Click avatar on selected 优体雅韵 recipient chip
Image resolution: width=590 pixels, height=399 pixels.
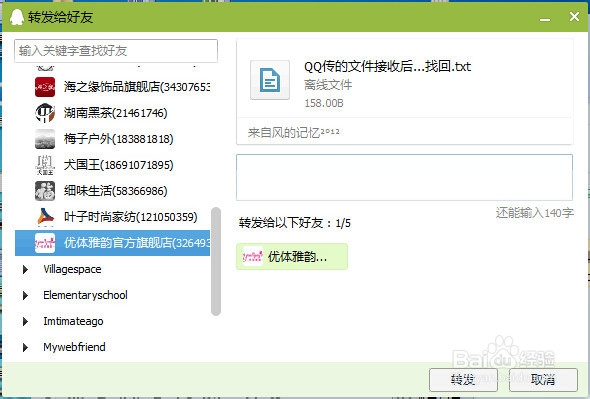point(252,256)
